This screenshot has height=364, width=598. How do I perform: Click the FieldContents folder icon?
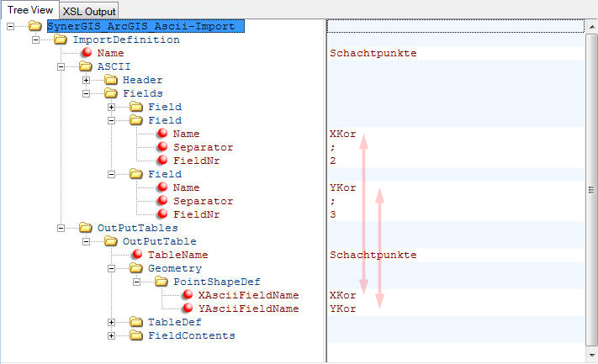click(135, 335)
